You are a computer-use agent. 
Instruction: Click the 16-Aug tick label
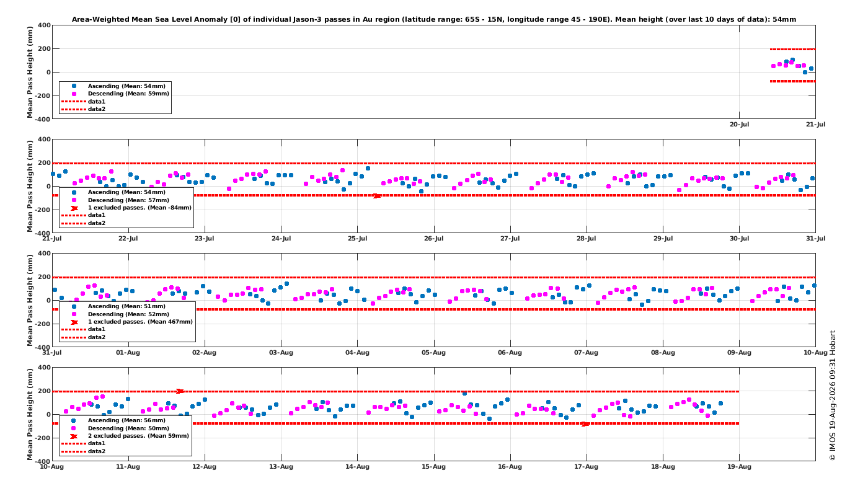510,467
